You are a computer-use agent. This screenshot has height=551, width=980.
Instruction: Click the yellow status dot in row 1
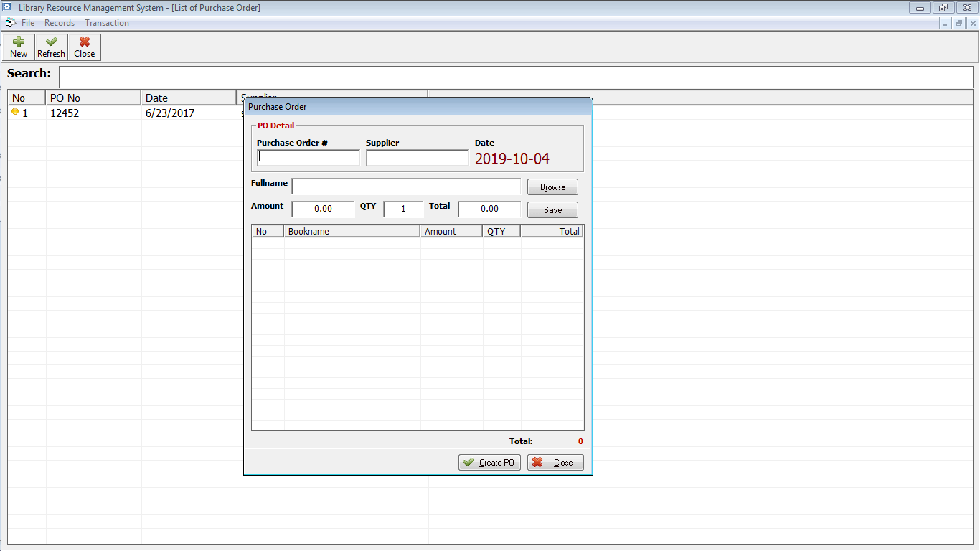click(15, 112)
